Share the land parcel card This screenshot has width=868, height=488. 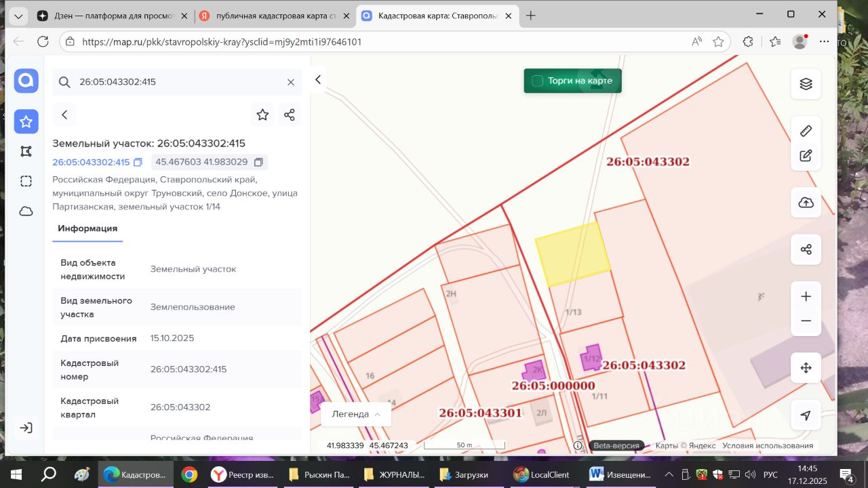click(290, 115)
